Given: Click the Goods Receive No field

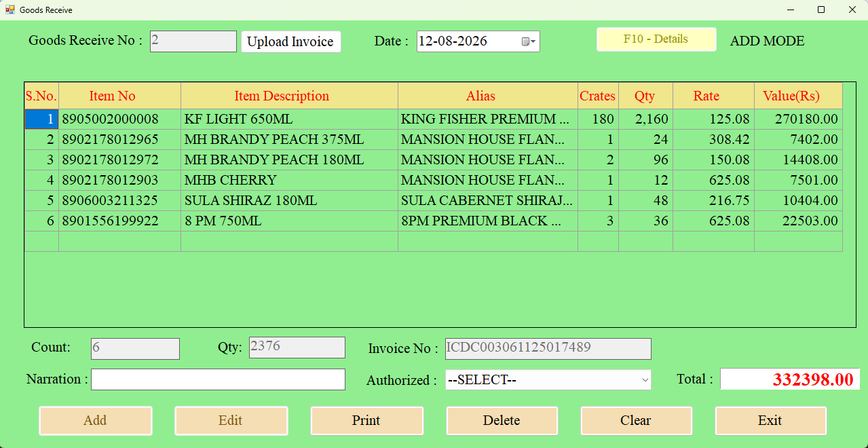Looking at the screenshot, I should pyautogui.click(x=193, y=41).
